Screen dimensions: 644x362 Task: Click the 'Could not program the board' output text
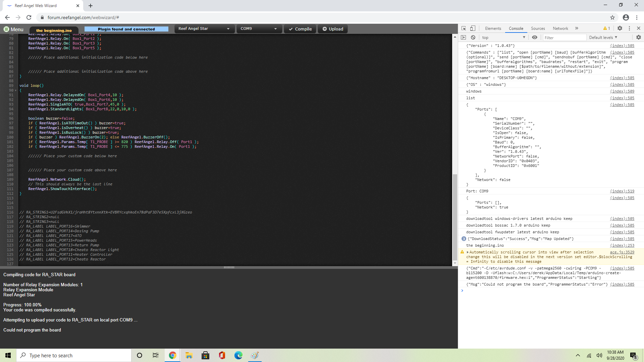(32, 330)
